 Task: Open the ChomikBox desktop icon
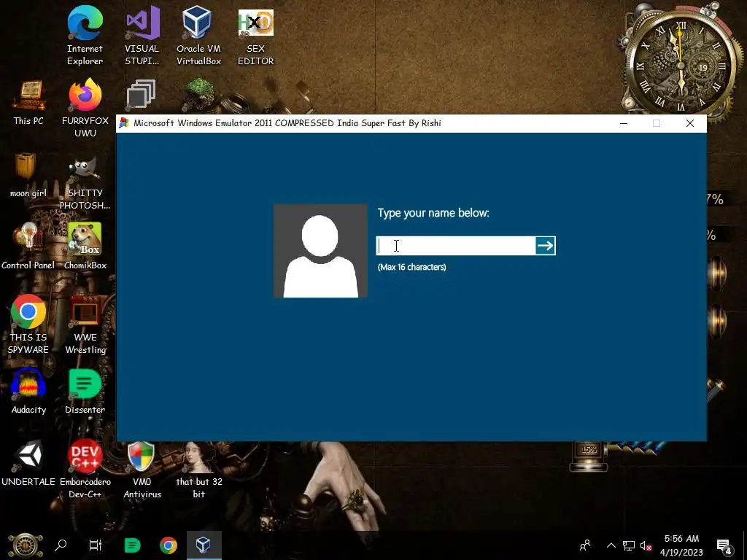coord(85,246)
